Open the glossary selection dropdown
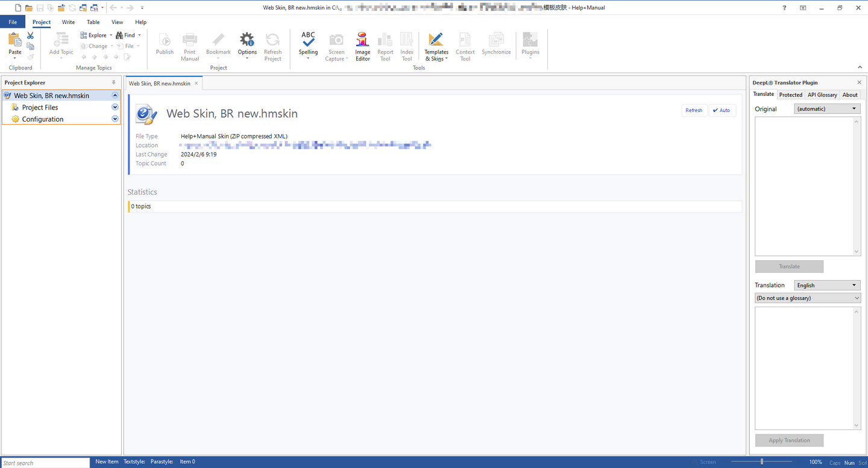The width and height of the screenshot is (868, 468). (x=807, y=298)
